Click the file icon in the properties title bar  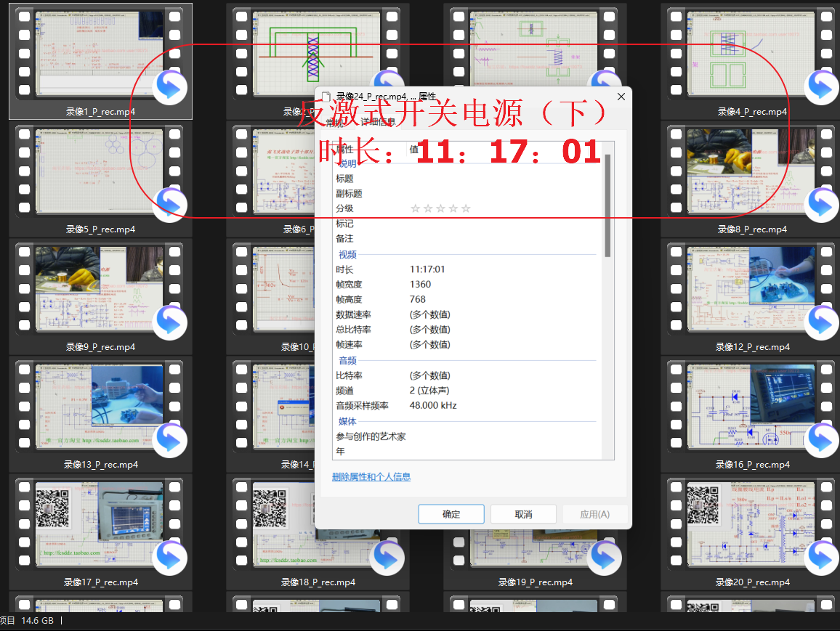tap(326, 97)
